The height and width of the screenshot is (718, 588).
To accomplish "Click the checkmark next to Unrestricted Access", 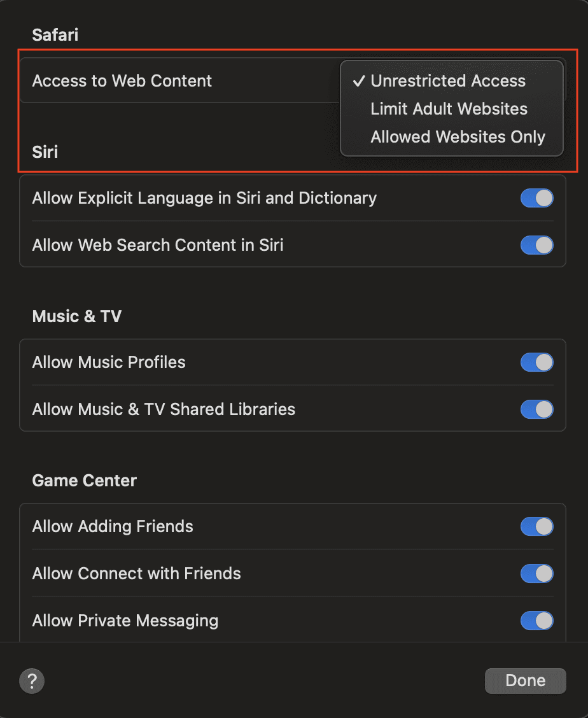I will tap(359, 80).
